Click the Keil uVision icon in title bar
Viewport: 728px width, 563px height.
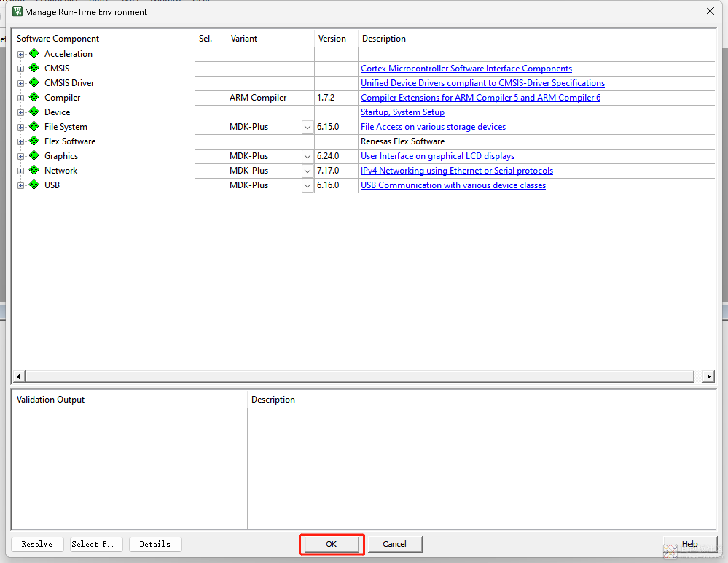coord(17,12)
